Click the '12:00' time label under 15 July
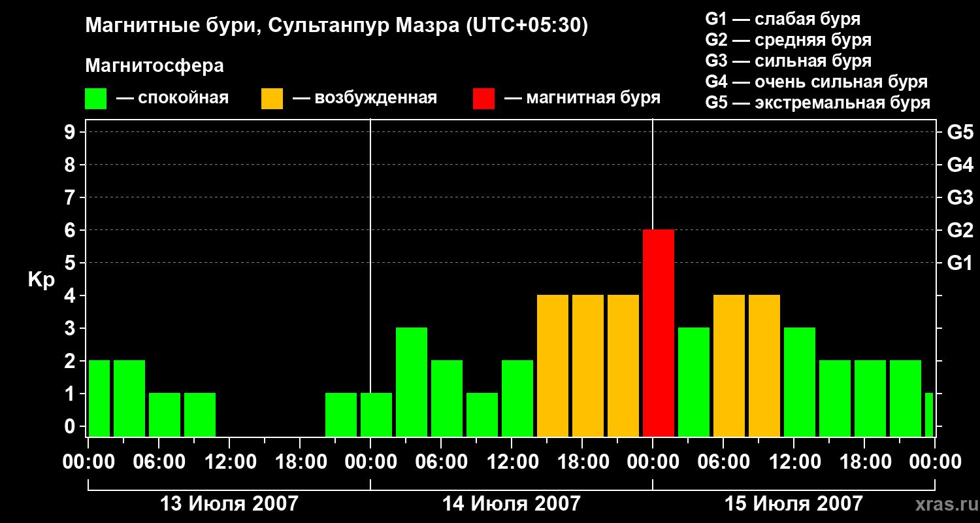The height and width of the screenshot is (523, 980). click(794, 462)
